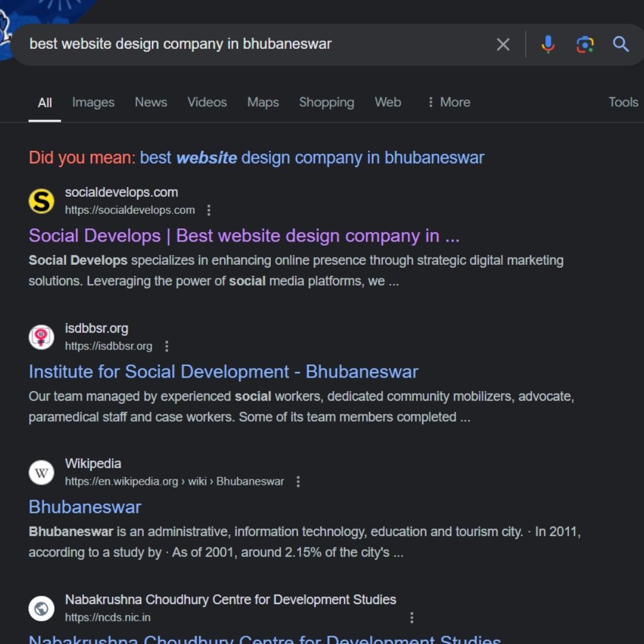Open options menu beside isdbbsr.org URL
The width and height of the screenshot is (644, 644).
tap(166, 346)
